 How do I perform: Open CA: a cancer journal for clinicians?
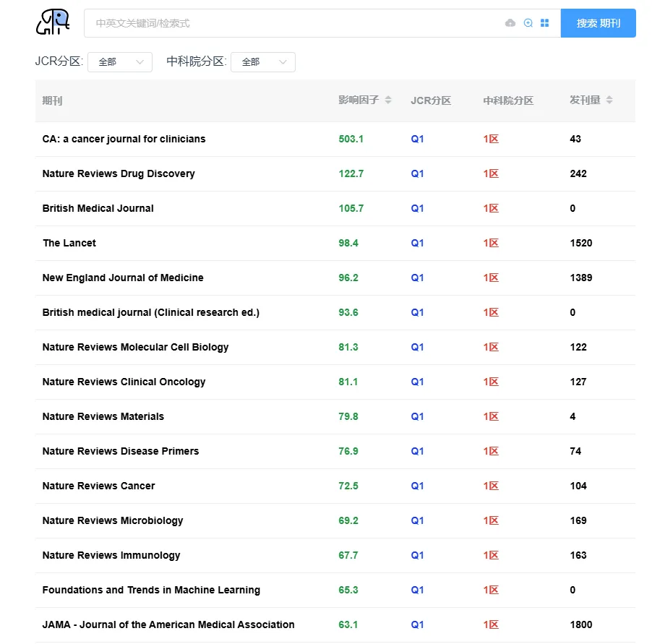(124, 139)
